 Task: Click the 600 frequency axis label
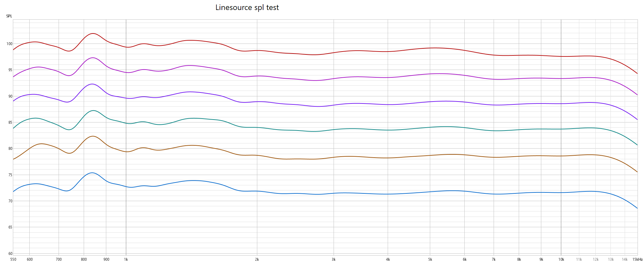coord(30,259)
